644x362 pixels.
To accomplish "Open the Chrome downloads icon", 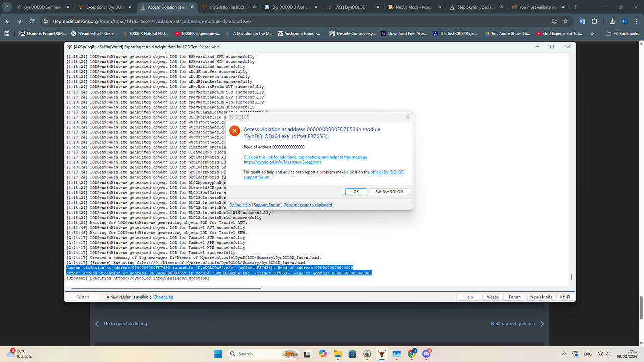I will coord(612,21).
